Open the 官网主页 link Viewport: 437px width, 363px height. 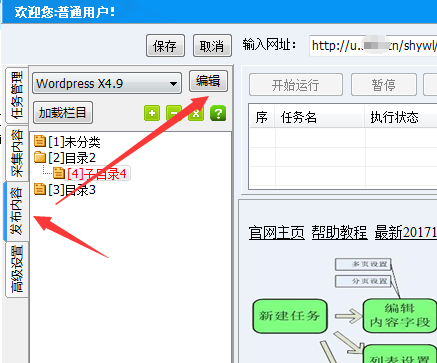point(277,232)
